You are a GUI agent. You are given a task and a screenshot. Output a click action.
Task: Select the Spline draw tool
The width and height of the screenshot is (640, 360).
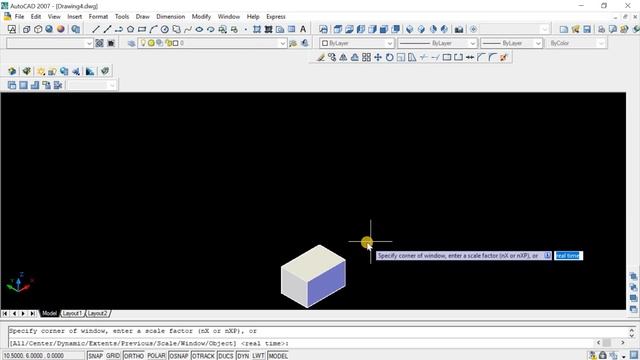pyautogui.click(x=188, y=29)
